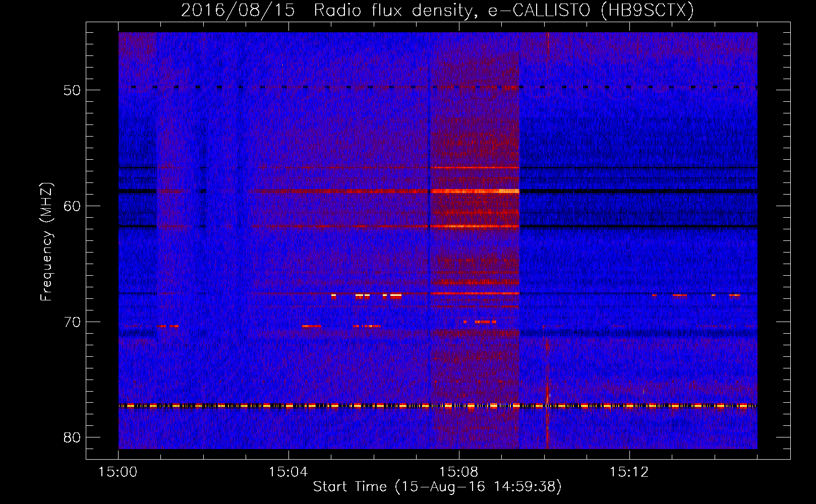This screenshot has height=504, width=816.
Task: Click the 'Start Time (15-Aug-16 14:59:38)' label
Action: [437, 487]
